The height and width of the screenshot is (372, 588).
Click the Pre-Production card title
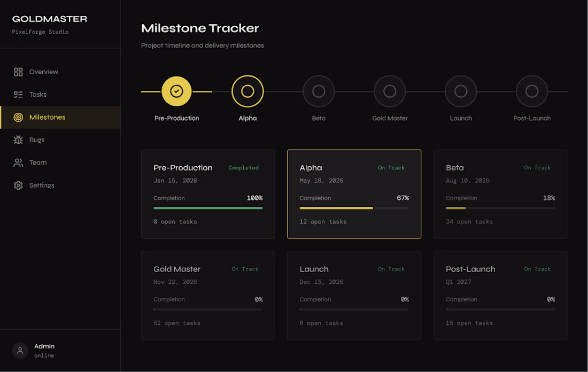tap(183, 168)
